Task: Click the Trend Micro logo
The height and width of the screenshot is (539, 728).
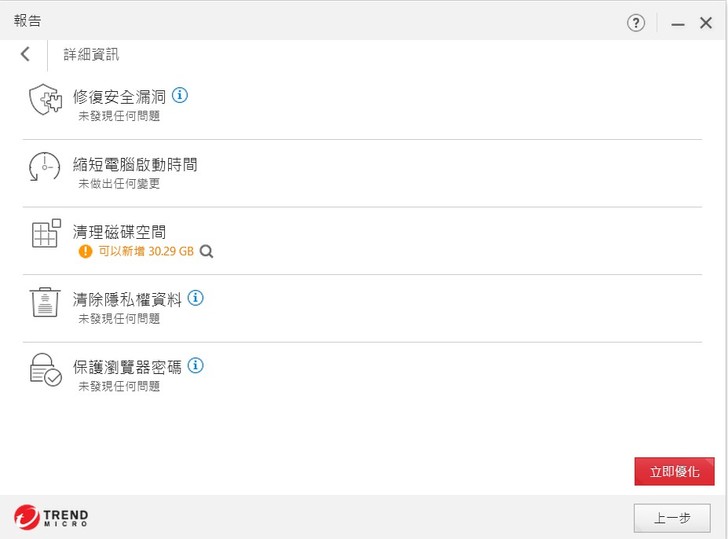Action: coord(52,517)
